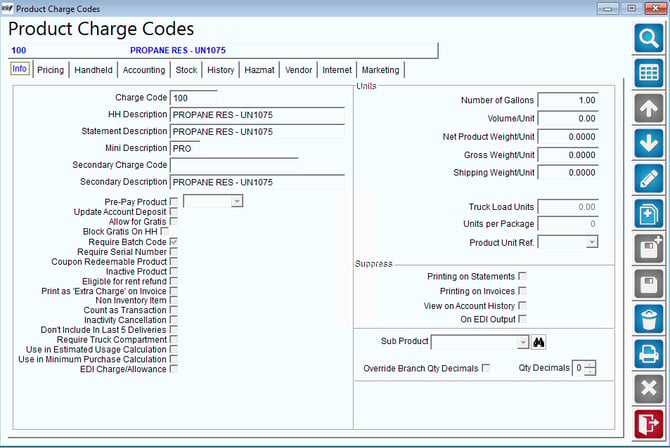Click binoculars lookup next to Sub Product
Screen dimensions: 670x448
[538, 342]
